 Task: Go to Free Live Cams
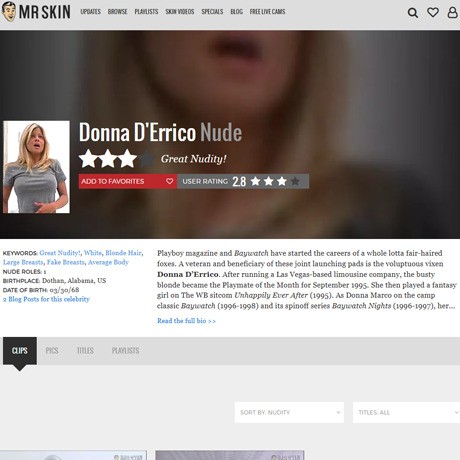(x=267, y=12)
